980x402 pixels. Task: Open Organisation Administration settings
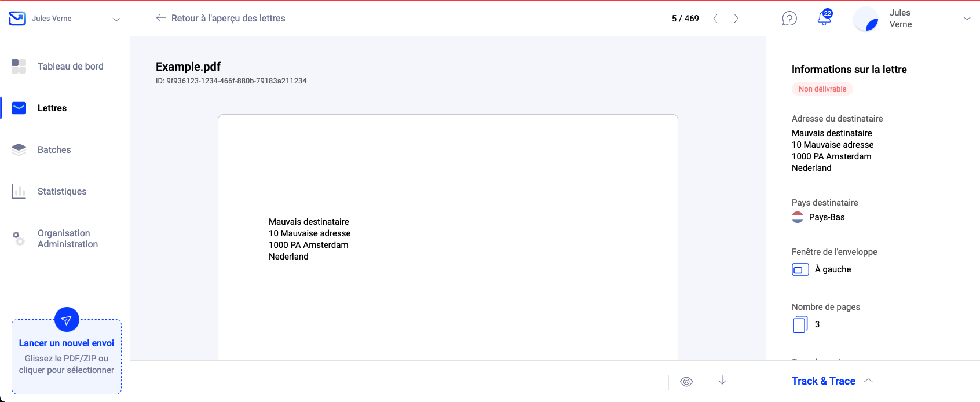tap(67, 239)
